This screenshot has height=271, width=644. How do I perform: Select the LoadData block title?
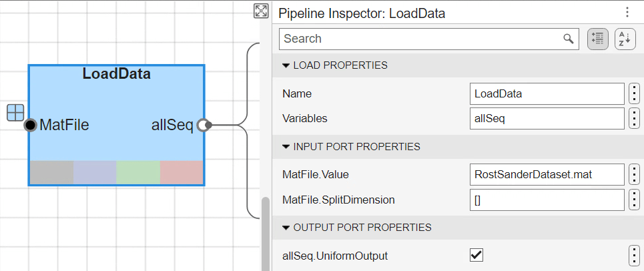(x=116, y=74)
